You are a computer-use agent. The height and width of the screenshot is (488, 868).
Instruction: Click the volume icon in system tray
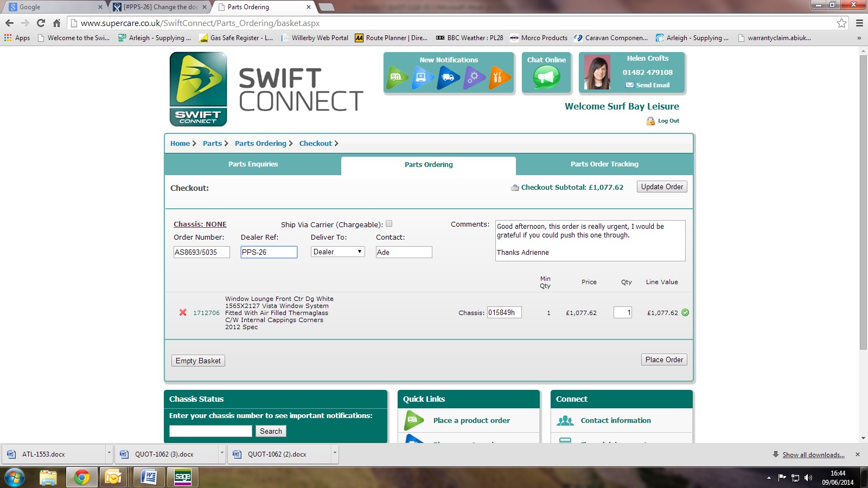coord(808,478)
